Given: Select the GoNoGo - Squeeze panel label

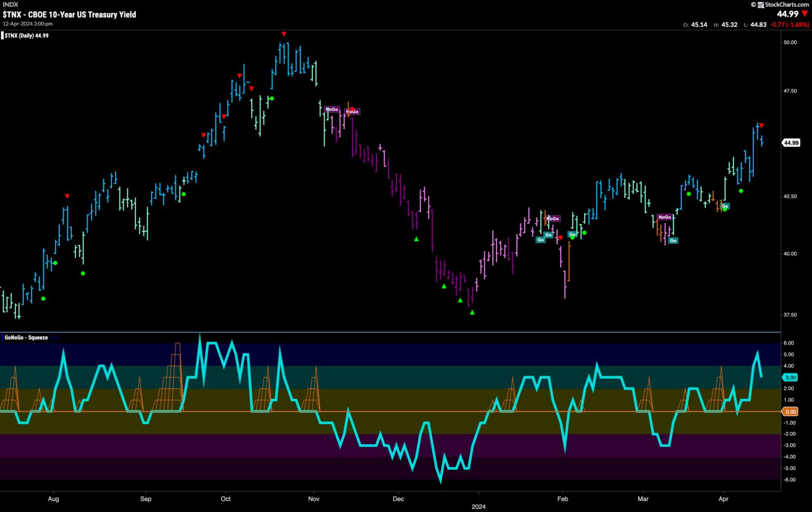Looking at the screenshot, I should (x=26, y=337).
